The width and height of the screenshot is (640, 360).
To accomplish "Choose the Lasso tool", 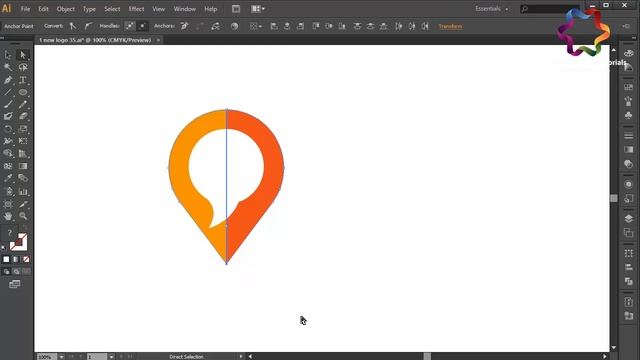I will 23,67.
